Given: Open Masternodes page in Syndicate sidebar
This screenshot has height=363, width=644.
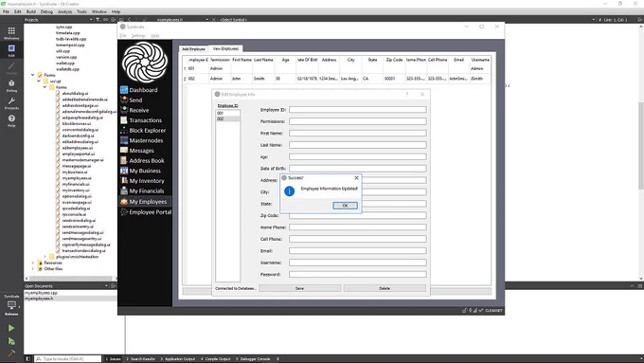Looking at the screenshot, I should pos(145,140).
